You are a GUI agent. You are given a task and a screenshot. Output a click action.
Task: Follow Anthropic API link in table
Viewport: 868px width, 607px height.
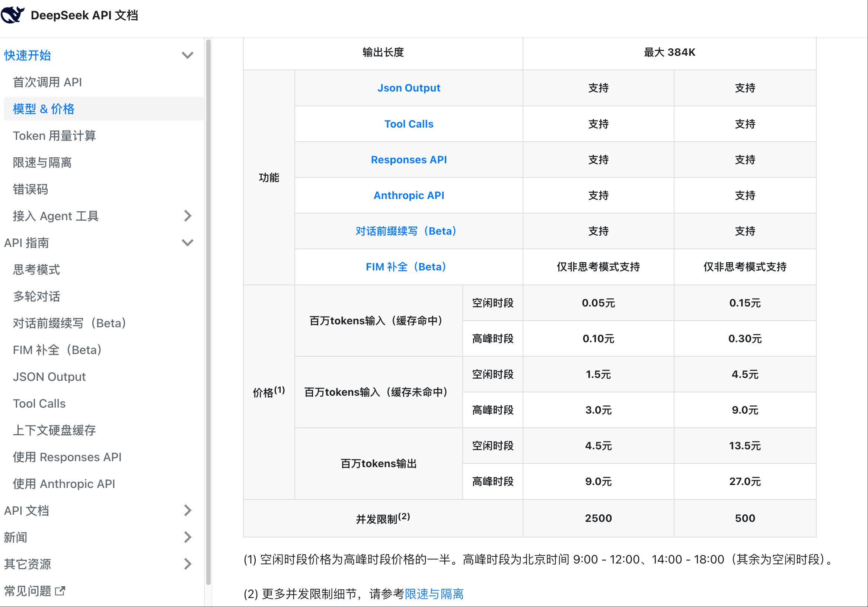409,195
